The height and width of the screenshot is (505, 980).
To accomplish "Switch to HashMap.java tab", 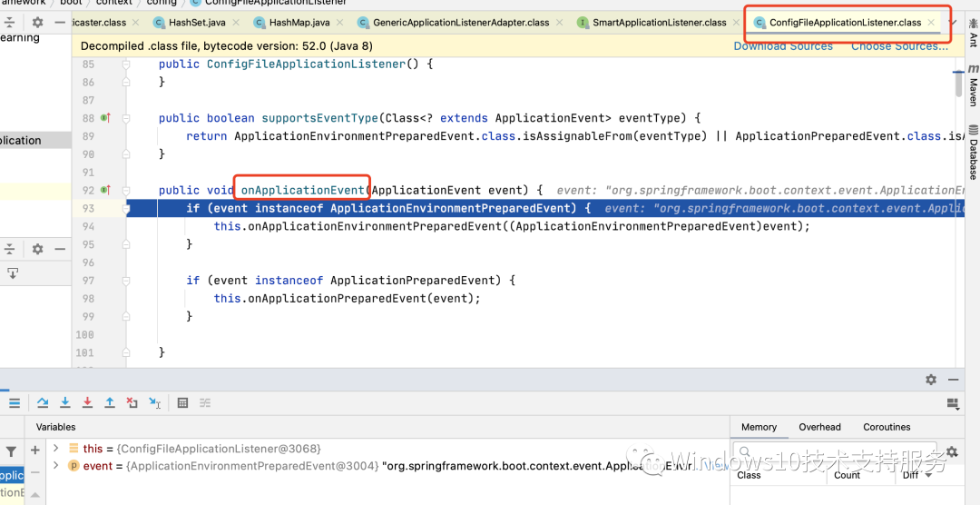I will point(299,23).
